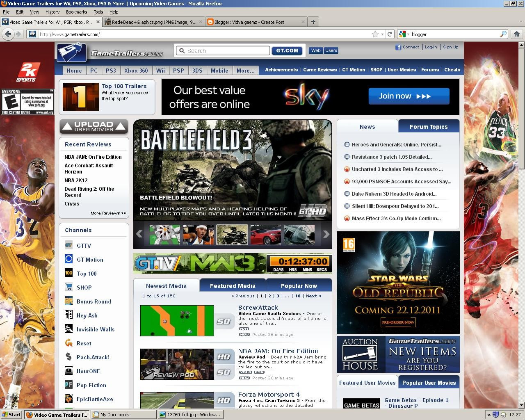
Task: Open NBA 2K12 recent review
Action: coord(76,180)
